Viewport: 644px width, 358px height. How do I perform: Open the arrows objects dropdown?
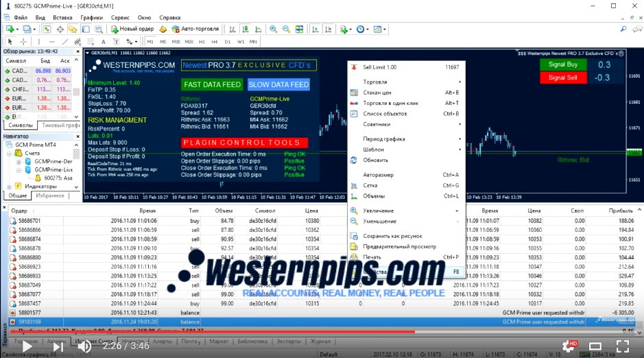click(132, 41)
